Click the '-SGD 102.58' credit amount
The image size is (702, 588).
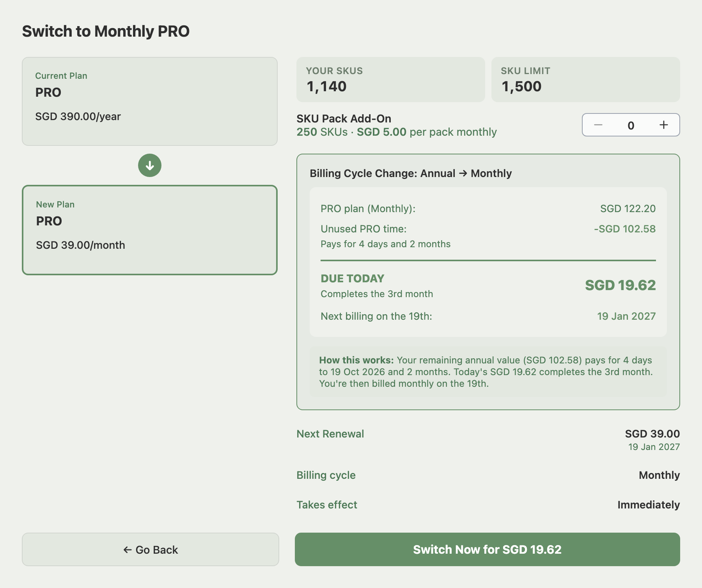coord(625,229)
